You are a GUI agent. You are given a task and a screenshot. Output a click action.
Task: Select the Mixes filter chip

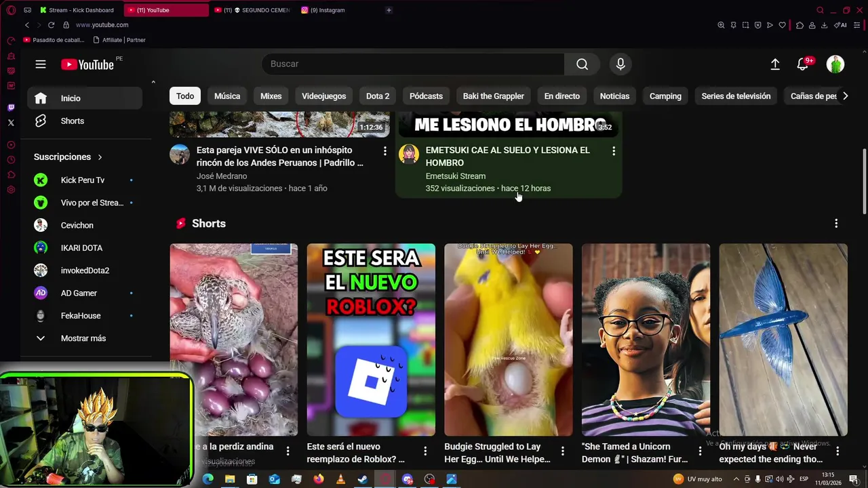tap(271, 96)
